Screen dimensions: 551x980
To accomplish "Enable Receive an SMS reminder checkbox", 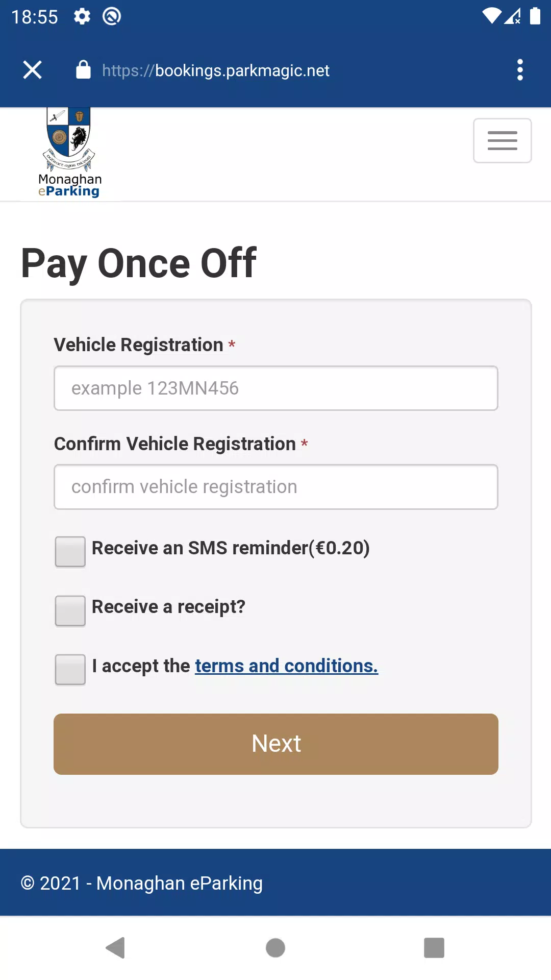I will coord(70,551).
